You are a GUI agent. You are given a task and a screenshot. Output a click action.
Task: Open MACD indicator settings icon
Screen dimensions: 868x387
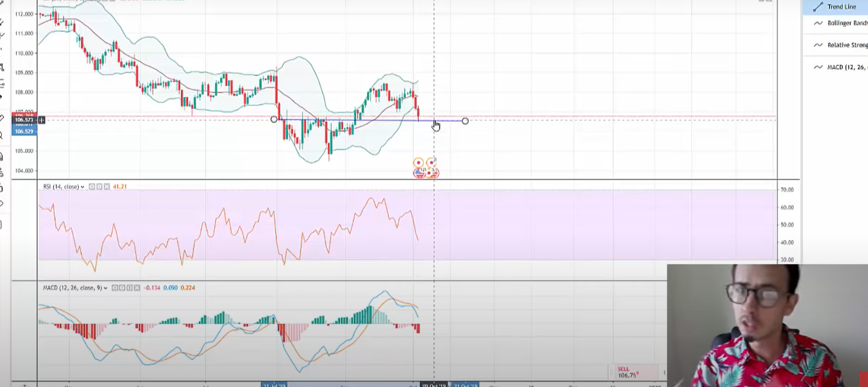pyautogui.click(x=122, y=288)
